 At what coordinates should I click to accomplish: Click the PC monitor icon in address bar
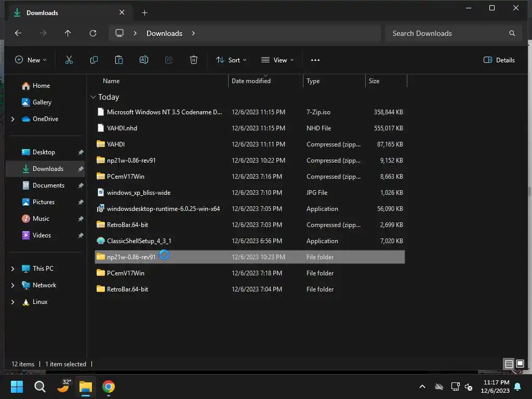pyautogui.click(x=119, y=33)
